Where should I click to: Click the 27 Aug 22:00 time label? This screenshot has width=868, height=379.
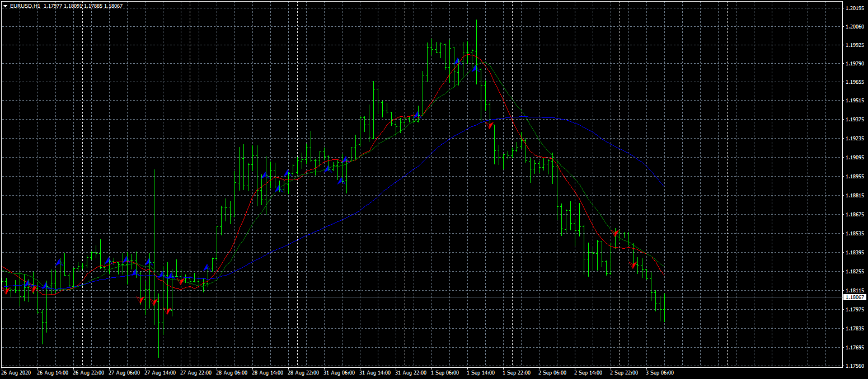coord(196,373)
